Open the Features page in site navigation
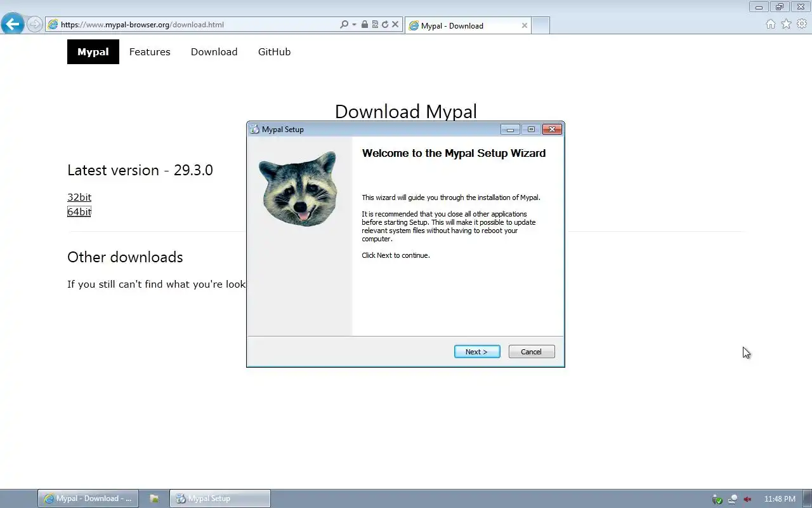The height and width of the screenshot is (508, 812). coord(150,52)
